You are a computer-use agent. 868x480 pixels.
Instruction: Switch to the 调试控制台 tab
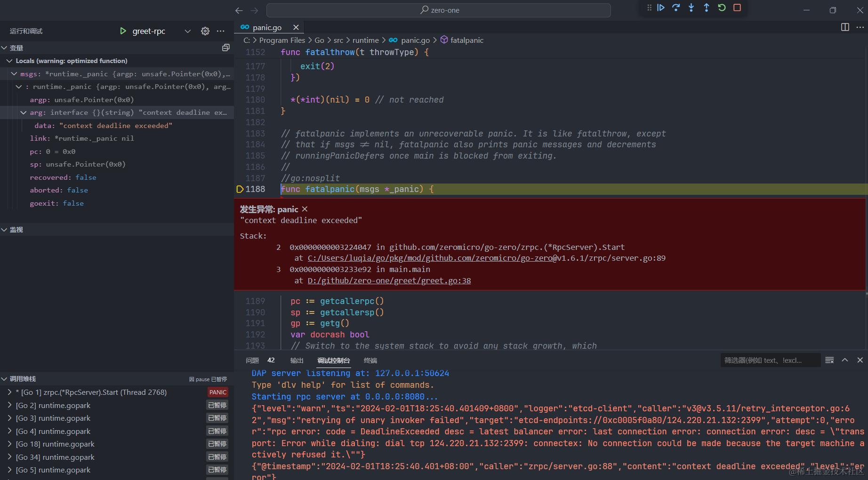click(x=334, y=360)
